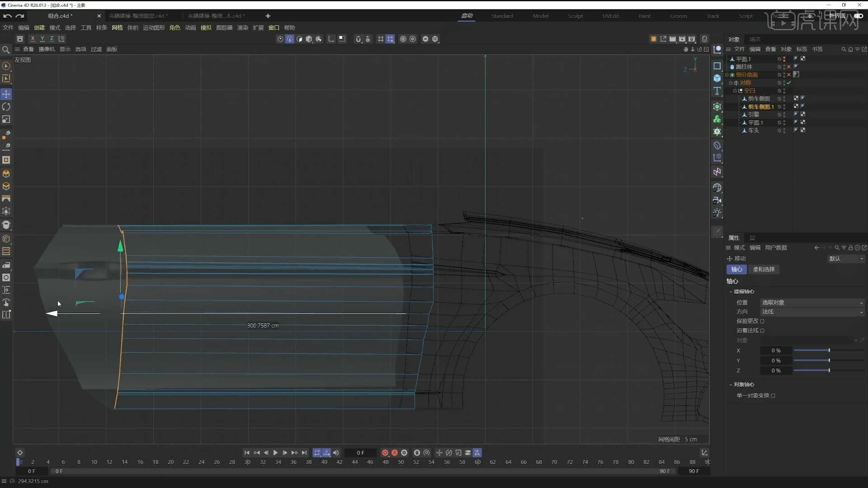Click the timeline keyframe diamond icon
Viewport: 868px width, 488px height.
click(20, 452)
